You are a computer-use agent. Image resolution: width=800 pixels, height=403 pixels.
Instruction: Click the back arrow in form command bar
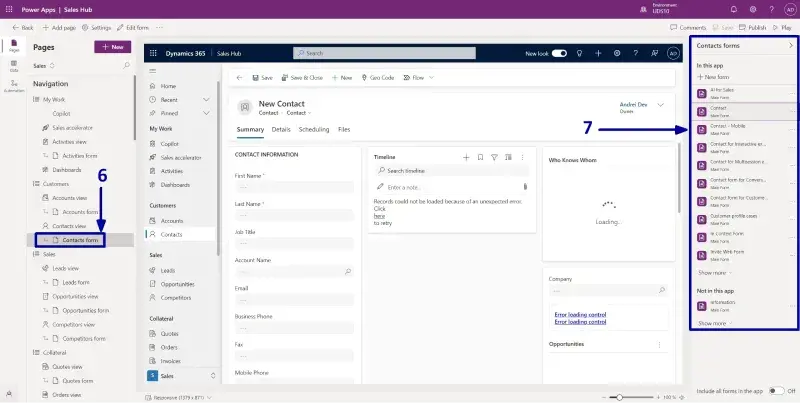(239, 78)
